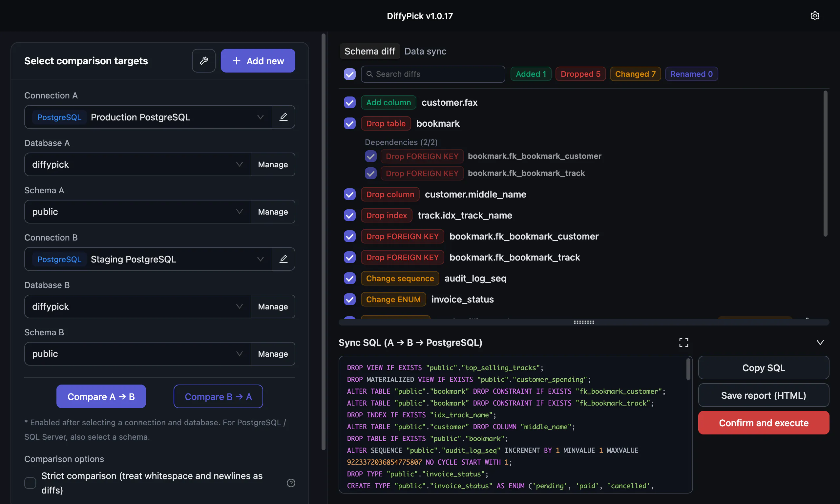Image resolution: width=840 pixels, height=504 pixels.
Task: Open the Connection B dropdown
Action: pos(148,259)
